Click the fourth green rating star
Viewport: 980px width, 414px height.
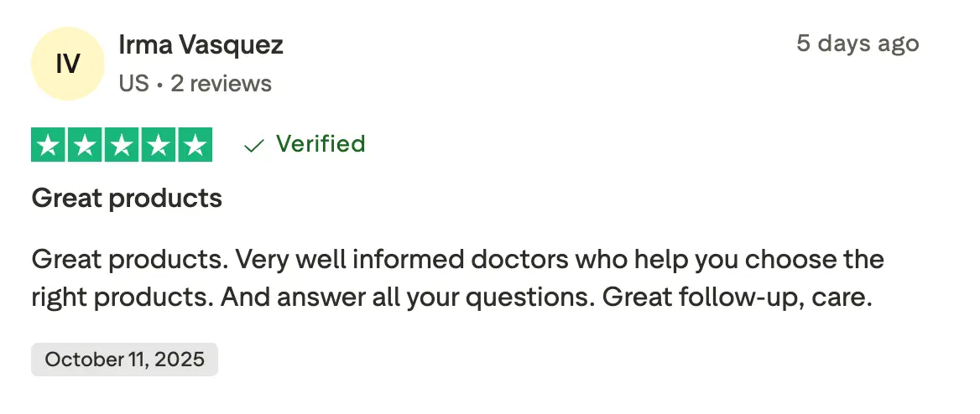[159, 145]
